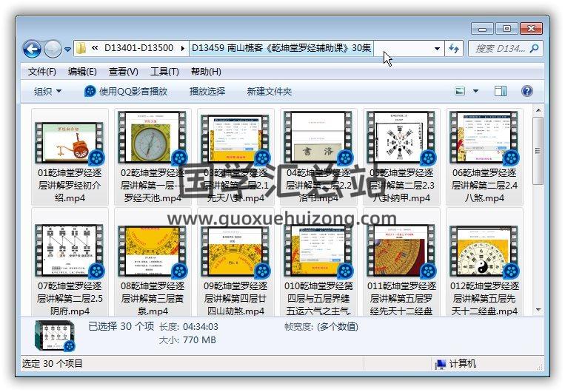Click 长度: 04:34:03 in details pane

pyautogui.click(x=188, y=327)
